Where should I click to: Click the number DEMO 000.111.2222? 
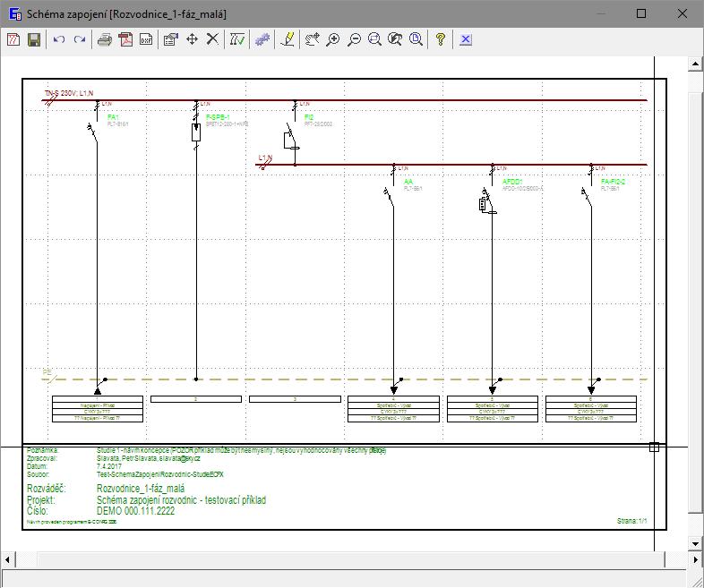135,511
